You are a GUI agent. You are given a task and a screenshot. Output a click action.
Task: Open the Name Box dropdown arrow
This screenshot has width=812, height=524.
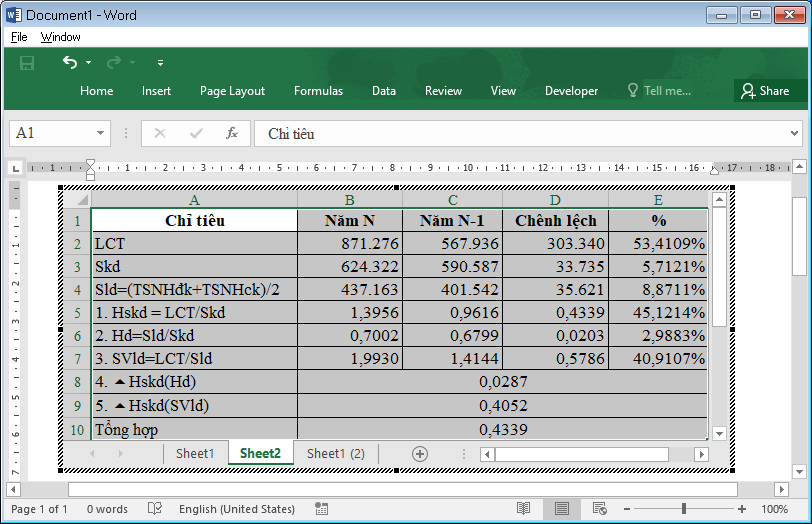tap(101, 133)
